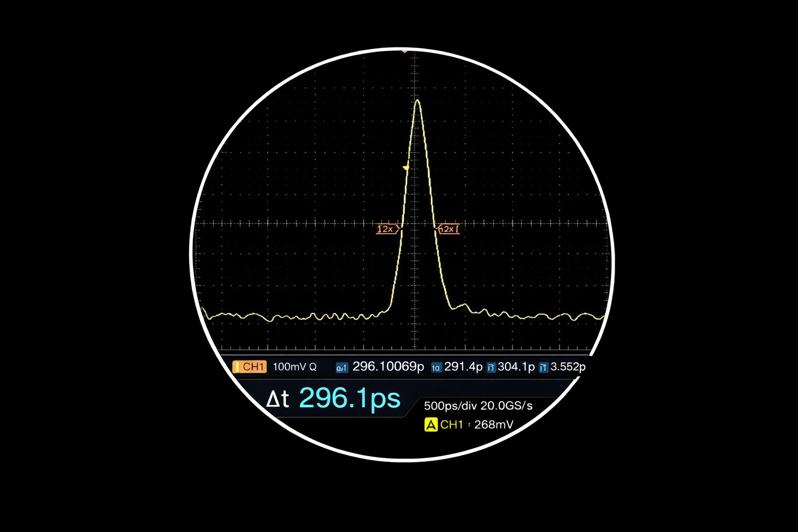Select the yellow CH1 trigger source label
The height and width of the screenshot is (532, 798).
pos(451,424)
